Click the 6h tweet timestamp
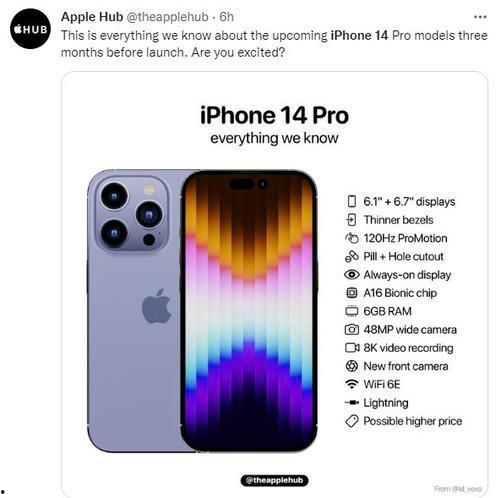Screen dimensions: 501x498 pos(227,17)
